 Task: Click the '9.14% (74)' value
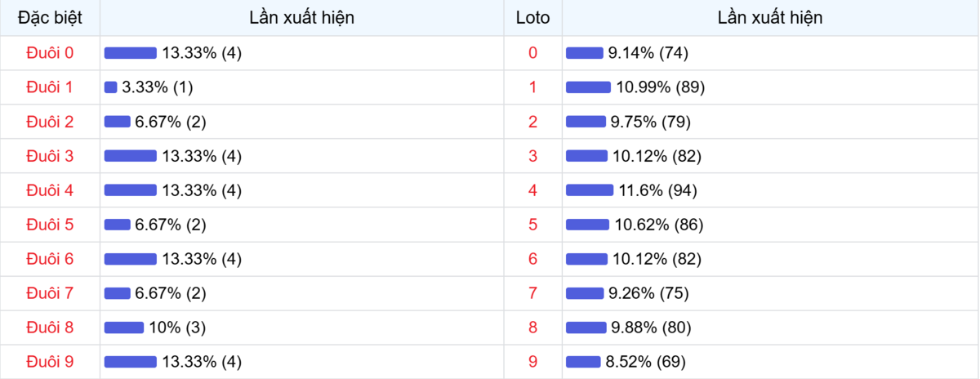(648, 53)
